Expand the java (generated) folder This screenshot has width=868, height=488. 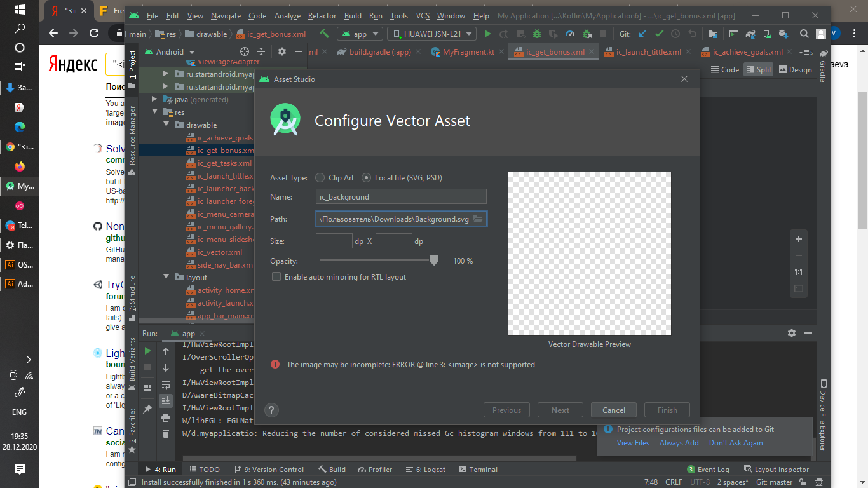154,100
